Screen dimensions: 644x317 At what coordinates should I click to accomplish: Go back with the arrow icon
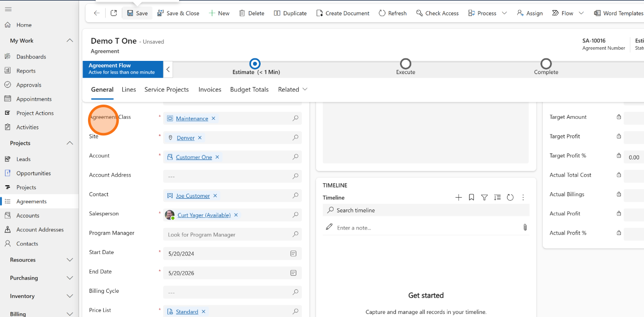tap(97, 13)
